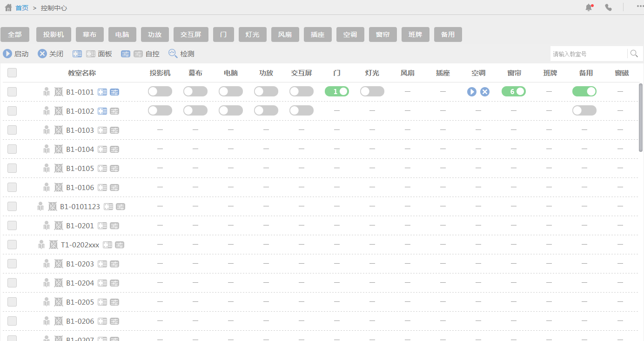Open the three-dot more menu

click(x=640, y=7)
